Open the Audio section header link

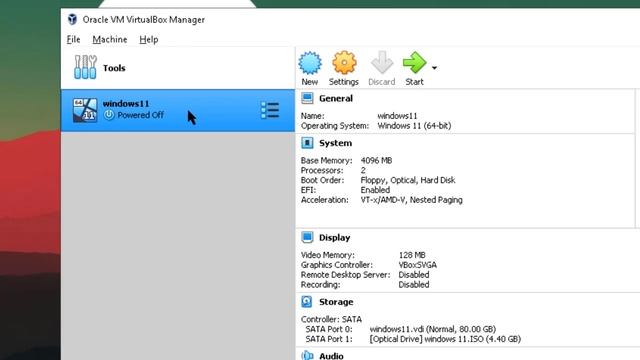(x=331, y=356)
